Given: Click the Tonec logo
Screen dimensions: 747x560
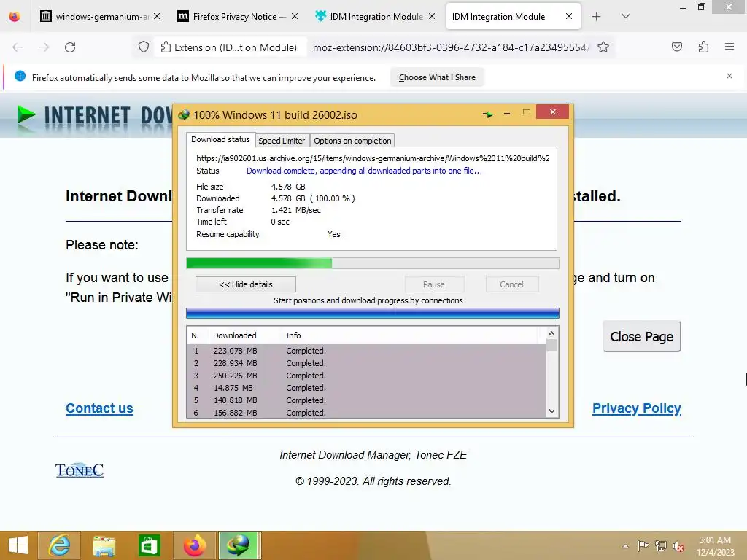Looking at the screenshot, I should point(80,470).
